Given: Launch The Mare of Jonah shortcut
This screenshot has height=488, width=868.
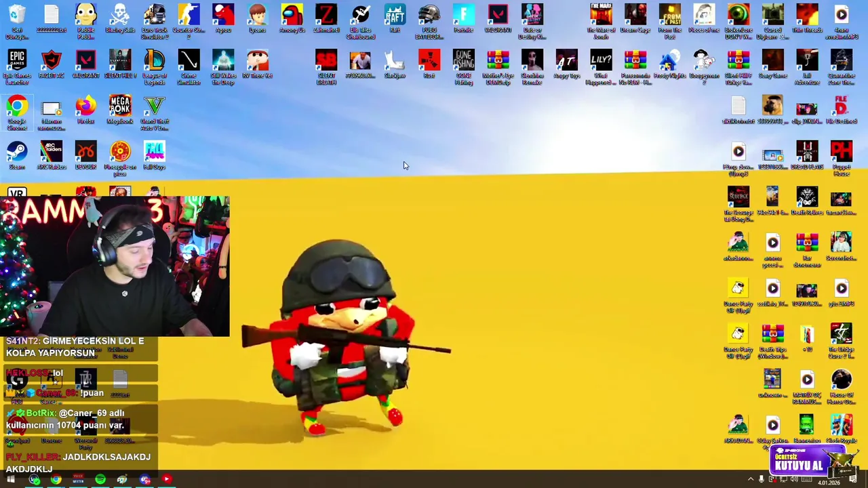Looking at the screenshot, I should [601, 20].
